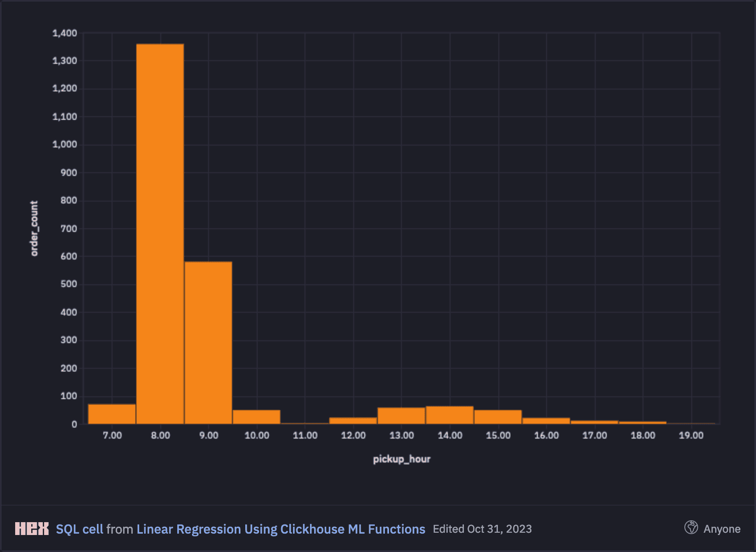Image resolution: width=756 pixels, height=552 pixels.
Task: Select the bar at pickup hour 13.00
Action: (401, 416)
